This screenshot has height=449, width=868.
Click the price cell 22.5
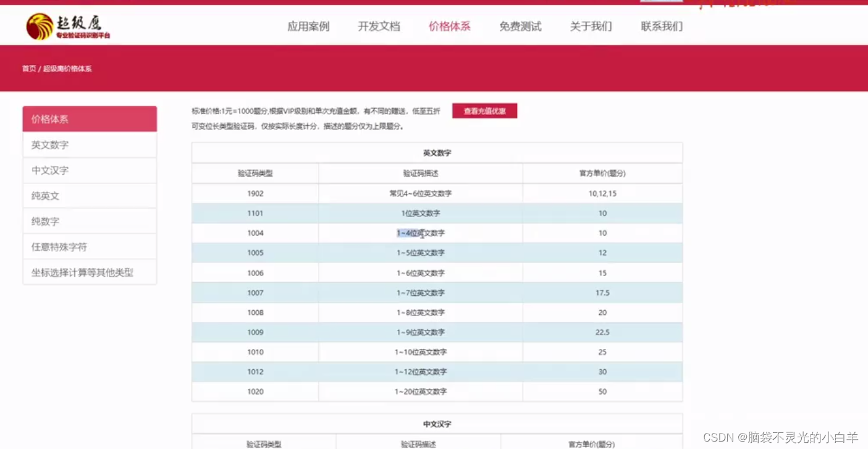pos(602,332)
